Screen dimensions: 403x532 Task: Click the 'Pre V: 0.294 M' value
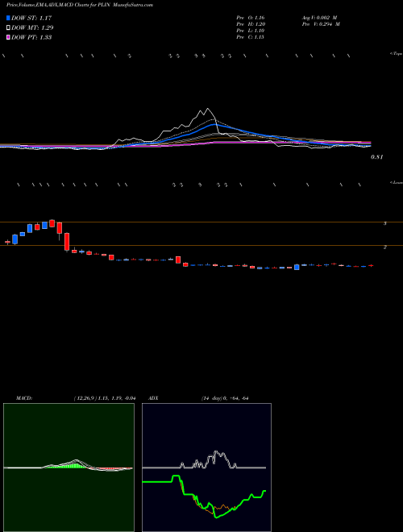click(321, 24)
